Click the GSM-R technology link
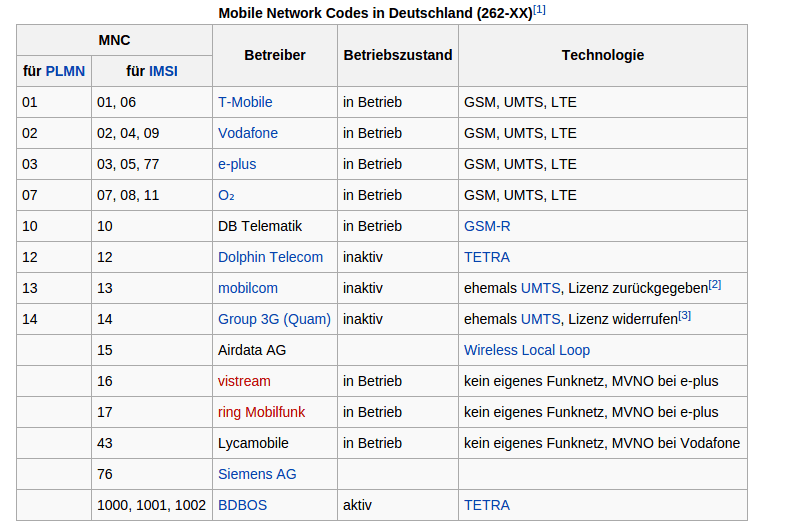The image size is (788, 531). pyautogui.click(x=487, y=226)
